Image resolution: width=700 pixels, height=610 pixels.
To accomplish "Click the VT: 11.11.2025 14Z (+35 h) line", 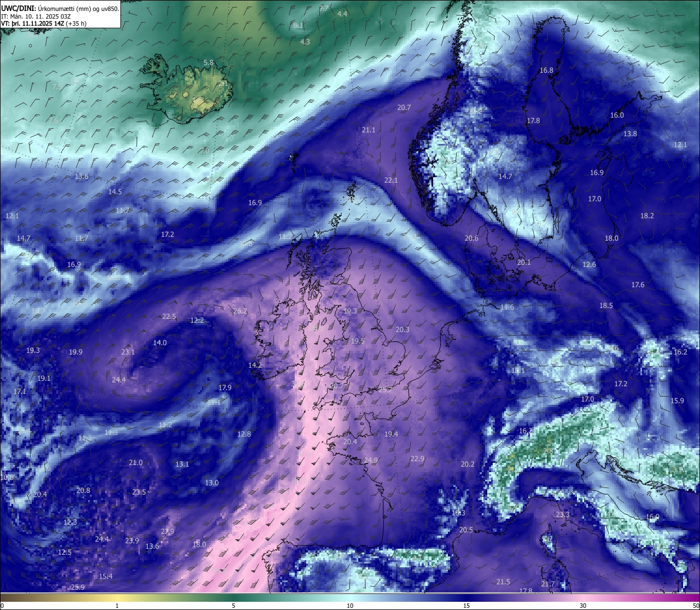I will (44, 24).
